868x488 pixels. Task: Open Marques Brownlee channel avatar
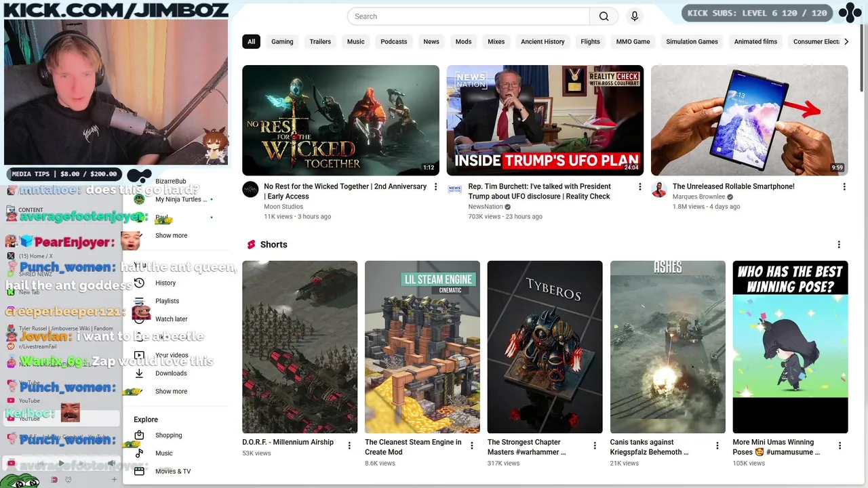(659, 189)
